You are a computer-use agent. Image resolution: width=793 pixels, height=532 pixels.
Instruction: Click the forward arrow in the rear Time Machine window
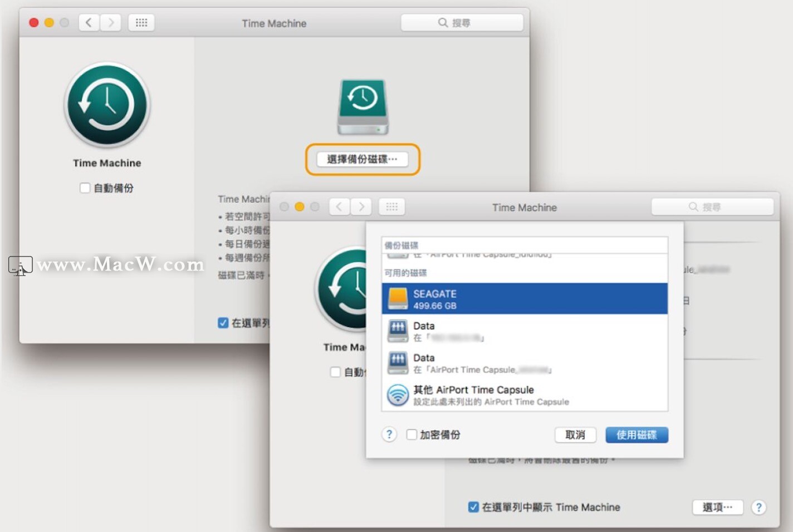click(x=111, y=23)
